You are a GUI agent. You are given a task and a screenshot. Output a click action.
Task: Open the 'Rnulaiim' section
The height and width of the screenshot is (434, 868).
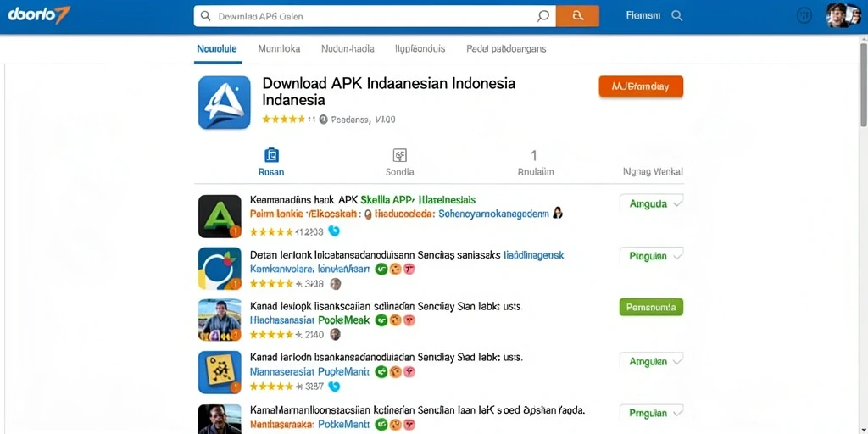pos(536,163)
